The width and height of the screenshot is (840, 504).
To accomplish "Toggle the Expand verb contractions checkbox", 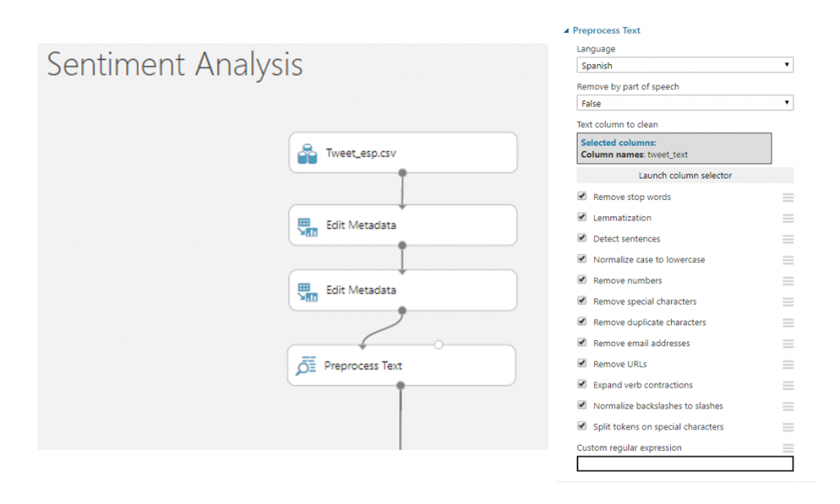I will [x=582, y=385].
